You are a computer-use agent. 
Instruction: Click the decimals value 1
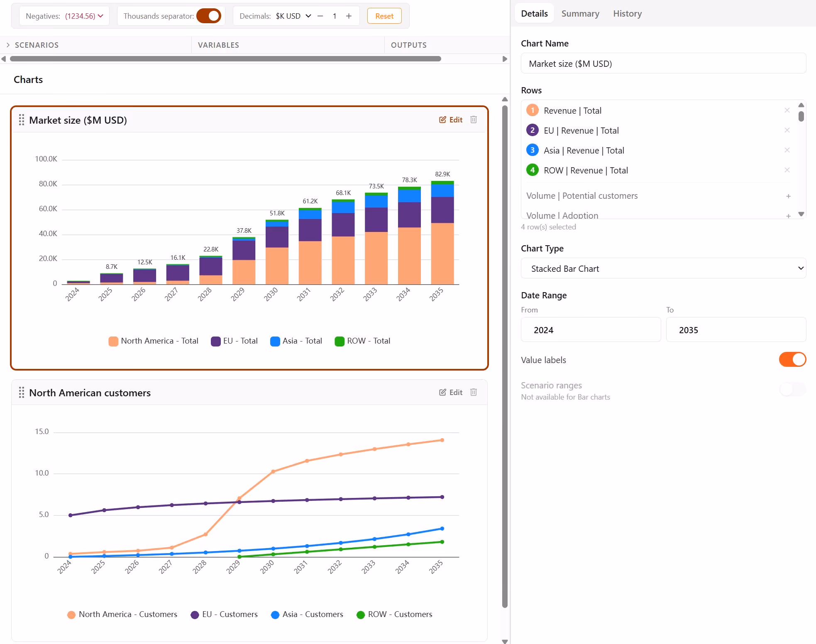point(334,16)
